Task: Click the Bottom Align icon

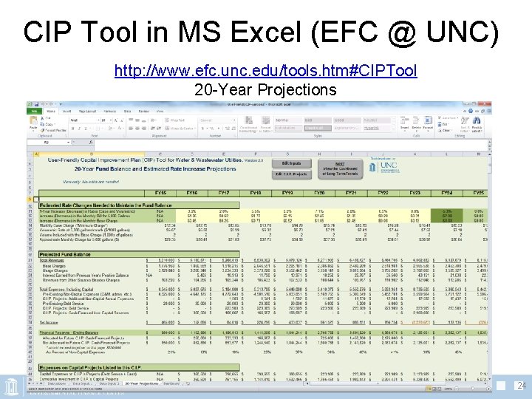Action: (144, 120)
